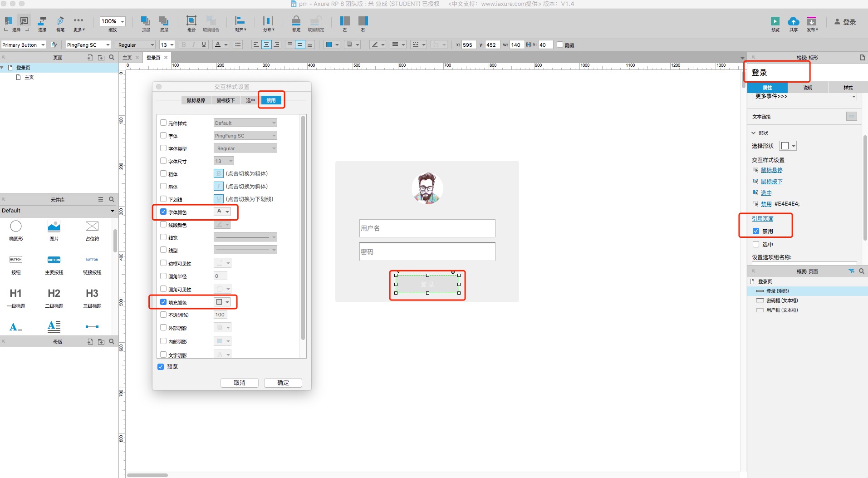Send to back with 底层 icon

click(164, 21)
